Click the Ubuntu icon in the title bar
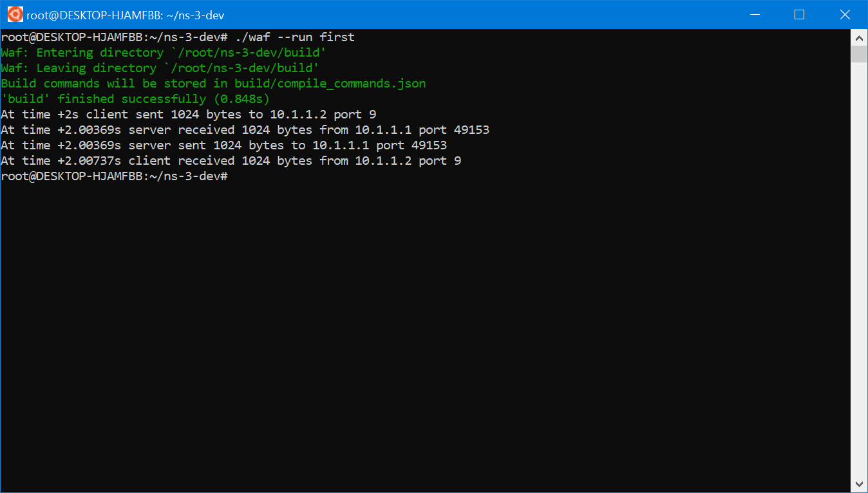868x493 pixels. (15, 14)
